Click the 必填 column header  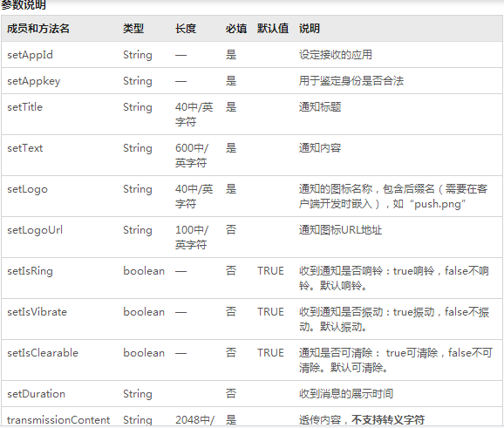tap(236, 29)
